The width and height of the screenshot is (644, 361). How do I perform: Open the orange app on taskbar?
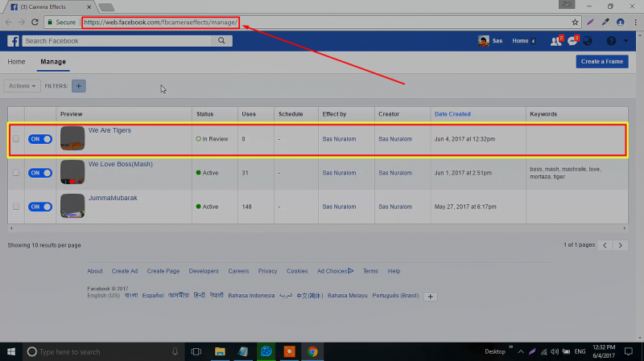click(x=289, y=351)
